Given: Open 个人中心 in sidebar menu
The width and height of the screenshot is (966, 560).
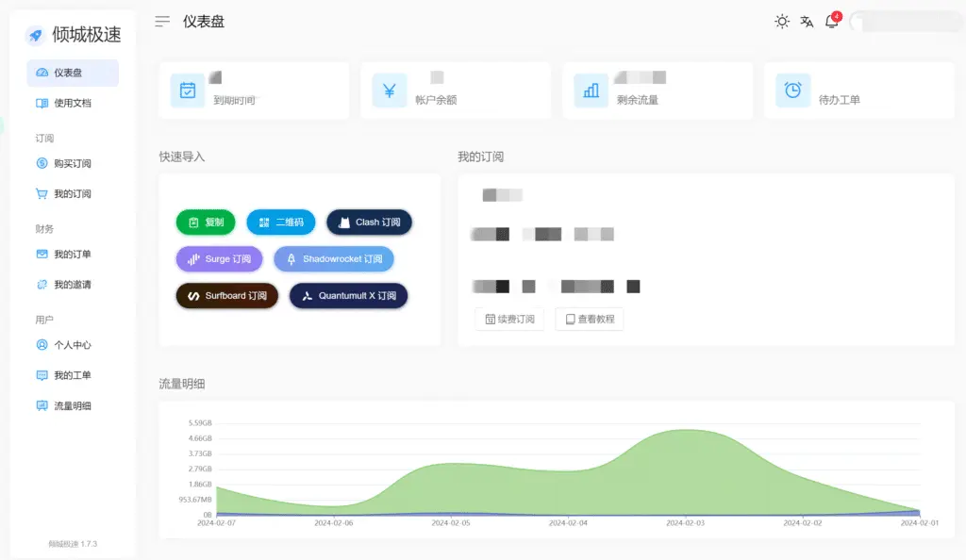Looking at the screenshot, I should [x=72, y=345].
